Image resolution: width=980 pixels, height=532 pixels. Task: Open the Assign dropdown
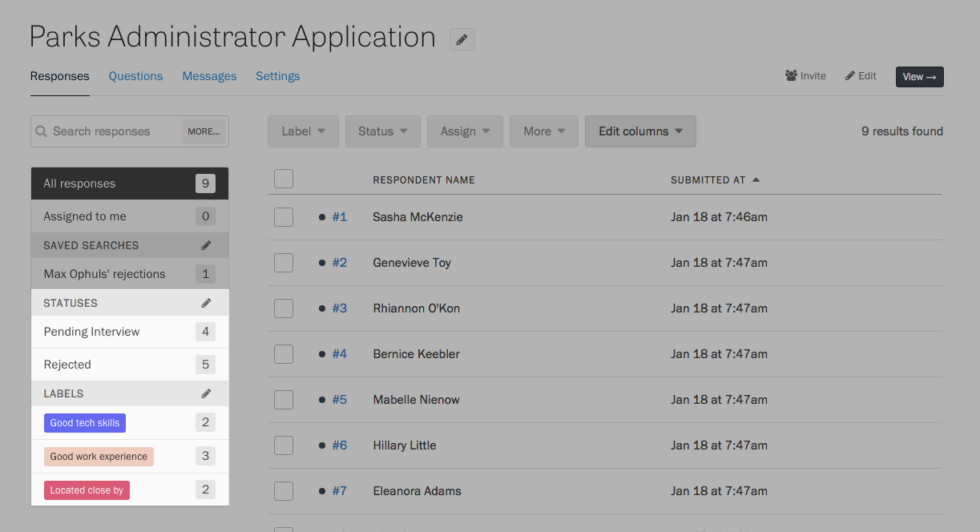[465, 131]
